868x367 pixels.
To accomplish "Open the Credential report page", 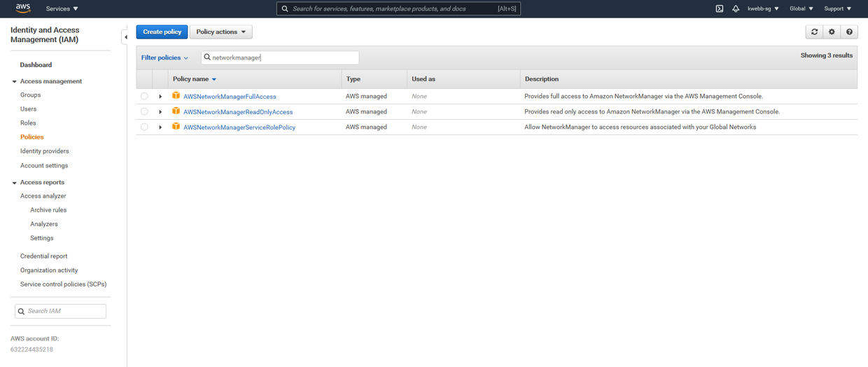I will pos(44,256).
